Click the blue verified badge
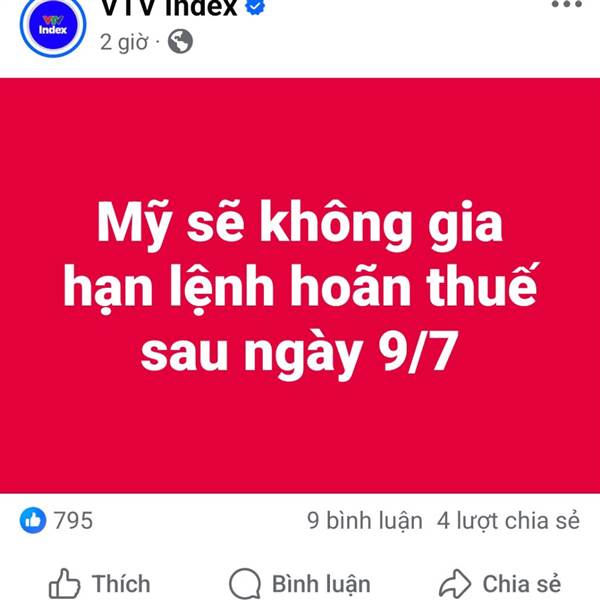Screen dimensions: 600x600 [255, 6]
